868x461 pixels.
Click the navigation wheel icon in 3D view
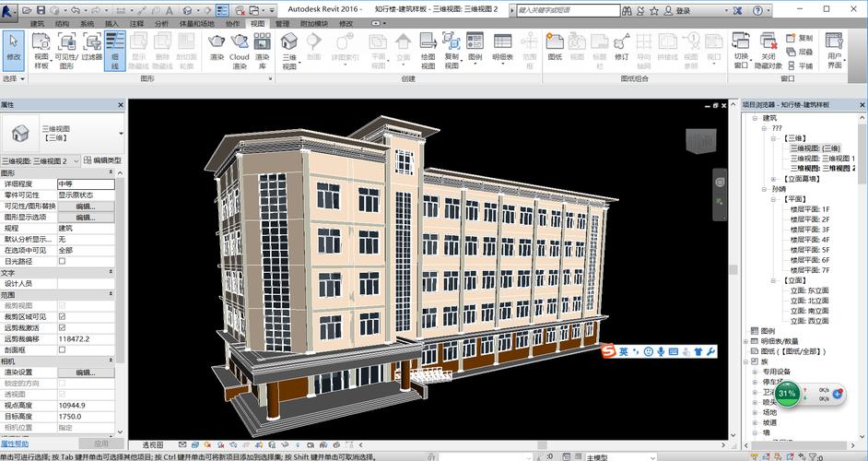pyautogui.click(x=720, y=182)
